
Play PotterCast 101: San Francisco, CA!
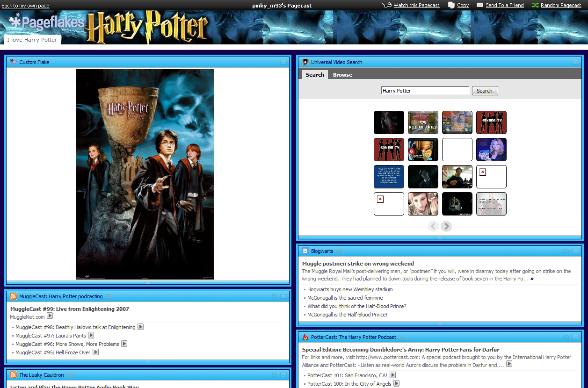[x=393, y=375]
